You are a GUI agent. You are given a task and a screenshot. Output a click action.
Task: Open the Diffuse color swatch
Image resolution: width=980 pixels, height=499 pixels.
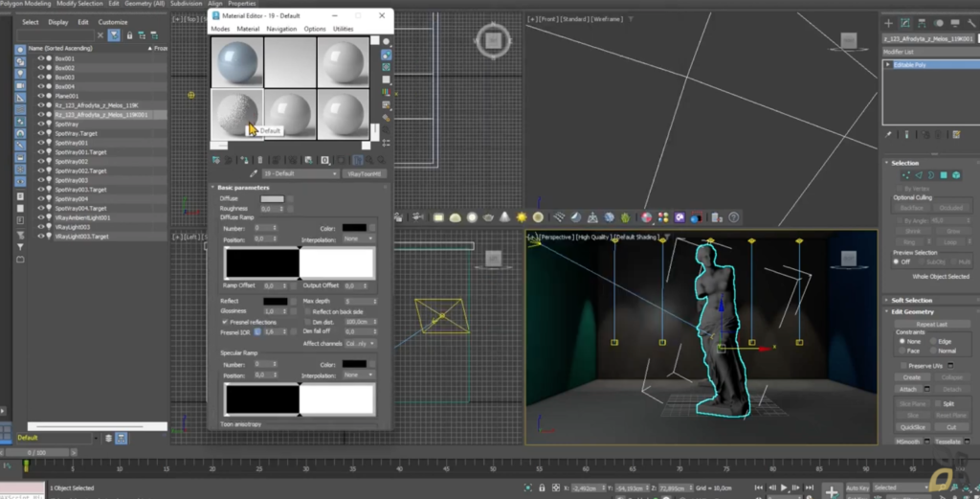272,199
